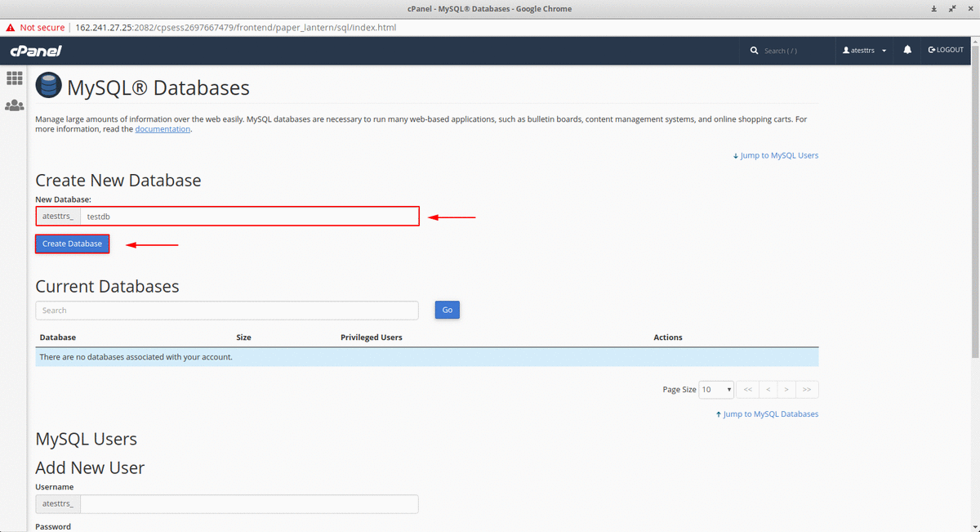Go to last page of databases
This screenshot has width=980, height=532.
pos(807,390)
